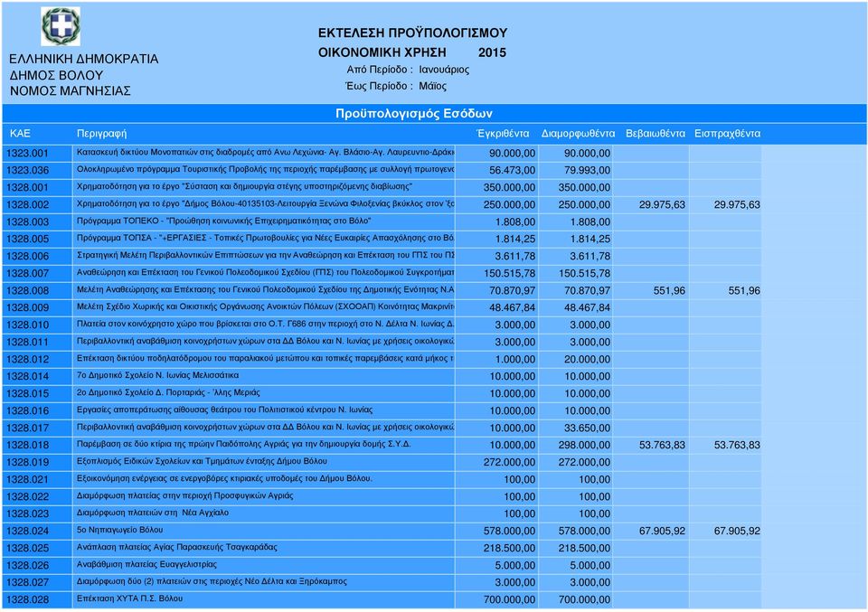Image resolution: width=868 pixels, height=612 pixels.
Task: Click description 'Διαμόρφωση πλατειών στη Νέα Αγχίαλο'
Action: click(x=152, y=513)
